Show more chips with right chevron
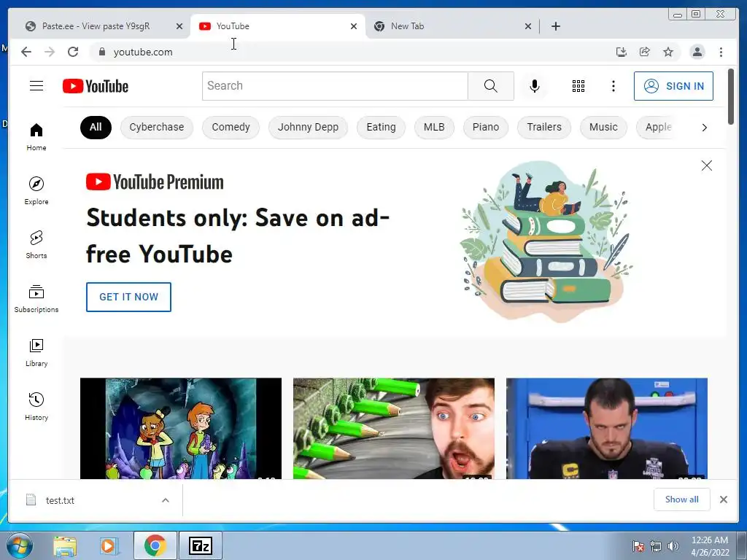Screen dimensions: 747x560 [x=704, y=127]
